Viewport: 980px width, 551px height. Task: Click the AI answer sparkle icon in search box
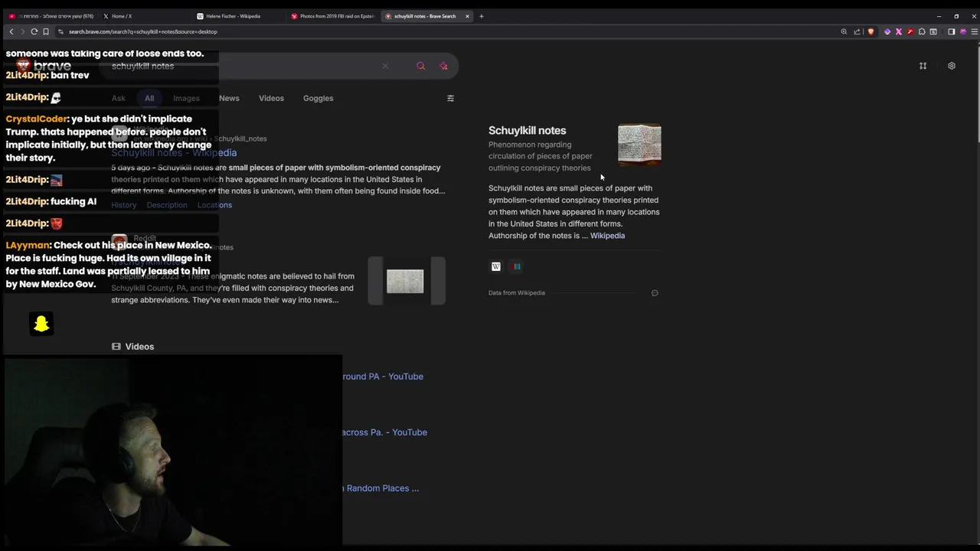click(443, 66)
